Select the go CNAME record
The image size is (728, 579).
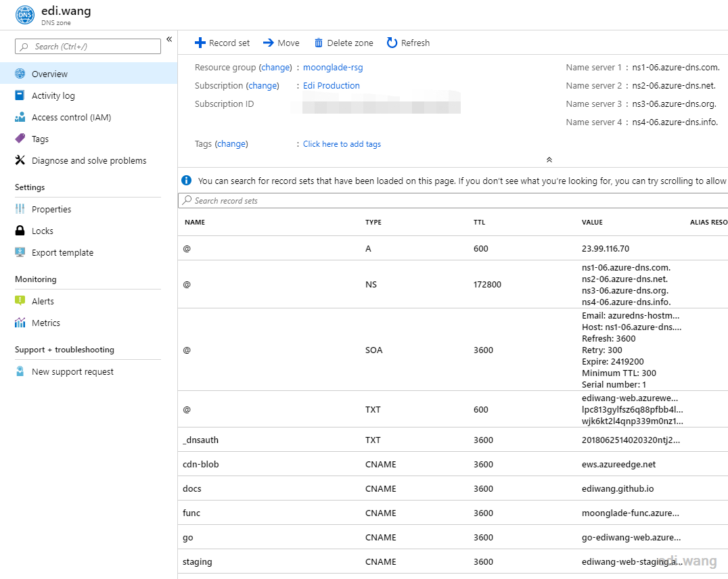click(453, 537)
